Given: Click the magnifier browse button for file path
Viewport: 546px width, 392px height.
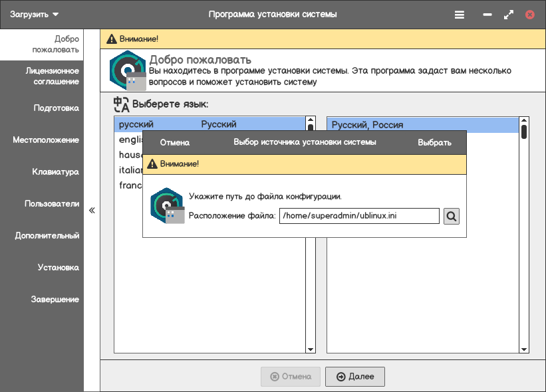Looking at the screenshot, I should 452,216.
